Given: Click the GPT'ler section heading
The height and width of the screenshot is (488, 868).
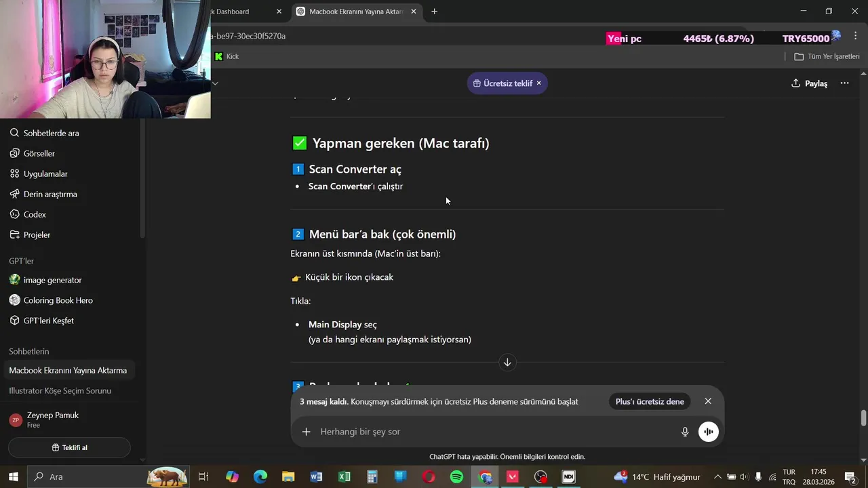Looking at the screenshot, I should pos(21,261).
